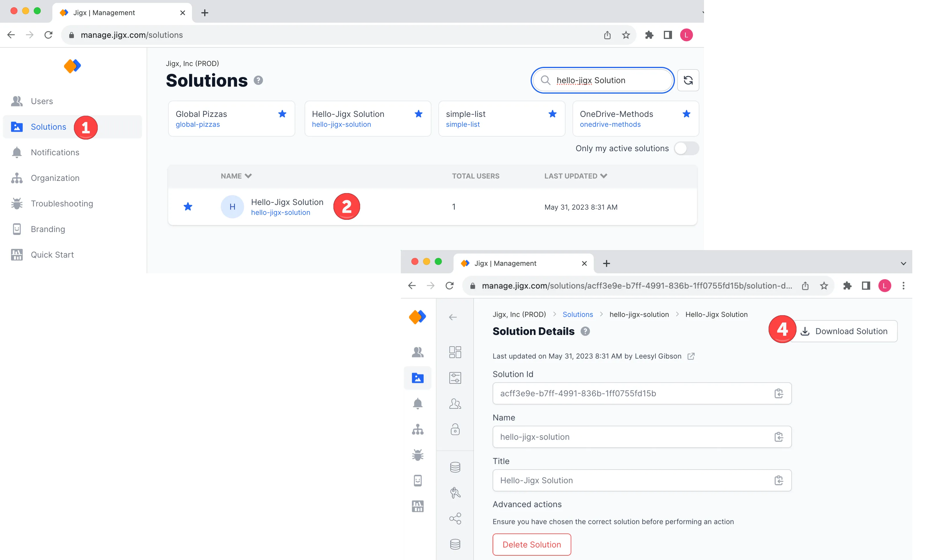The height and width of the screenshot is (560, 928).
Task: Toggle Only my active solutions switch
Action: tap(686, 148)
